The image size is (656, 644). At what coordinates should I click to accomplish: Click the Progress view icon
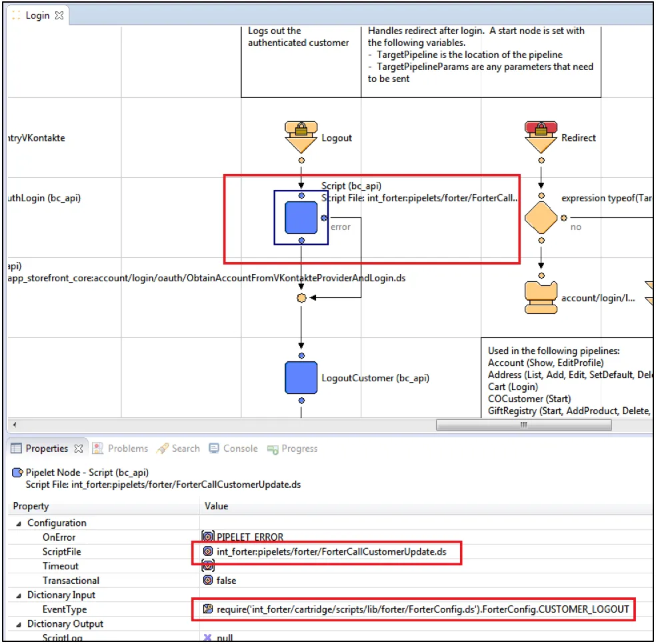pos(273,449)
